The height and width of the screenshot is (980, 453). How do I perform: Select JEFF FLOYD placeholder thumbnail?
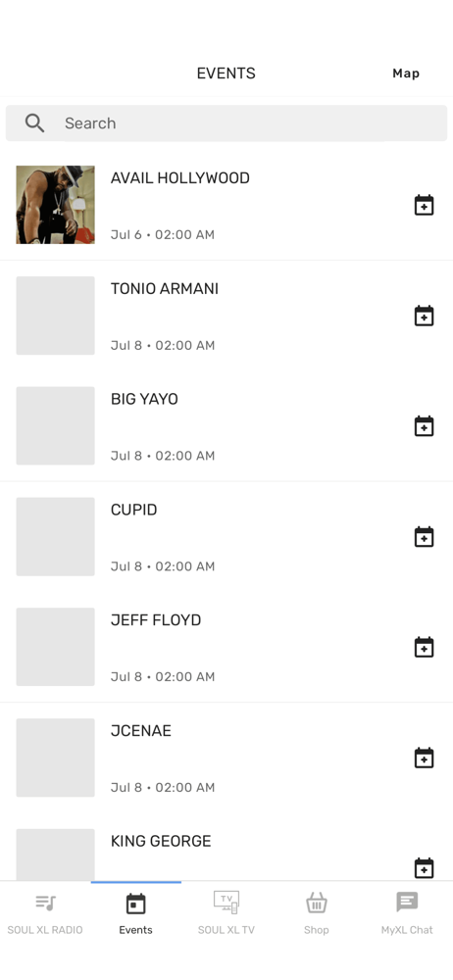coord(56,647)
